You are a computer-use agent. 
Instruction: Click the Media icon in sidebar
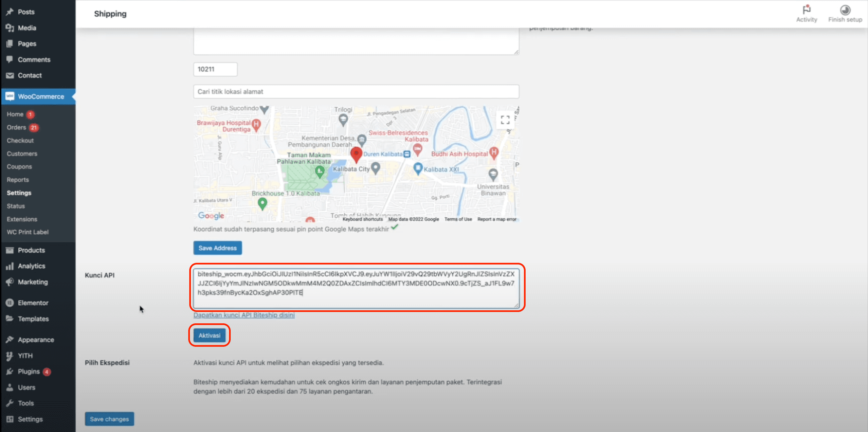coord(10,28)
